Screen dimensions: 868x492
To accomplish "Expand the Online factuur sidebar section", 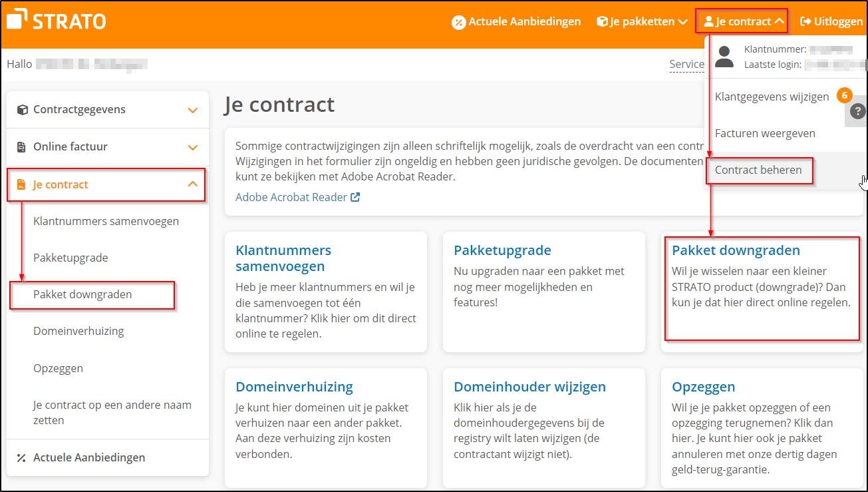I will (x=192, y=147).
